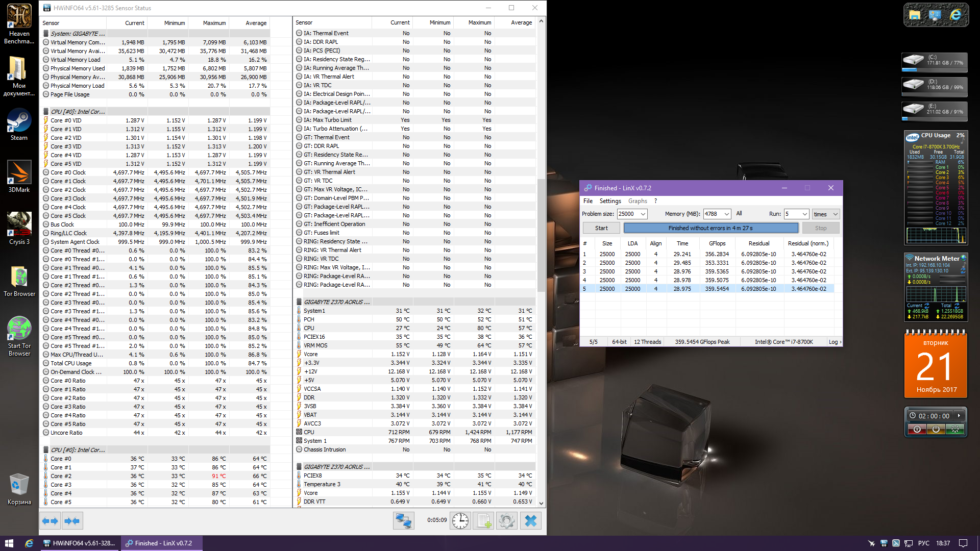
Task: Click the Internet Explorer taskbar icon
Action: [x=29, y=543]
